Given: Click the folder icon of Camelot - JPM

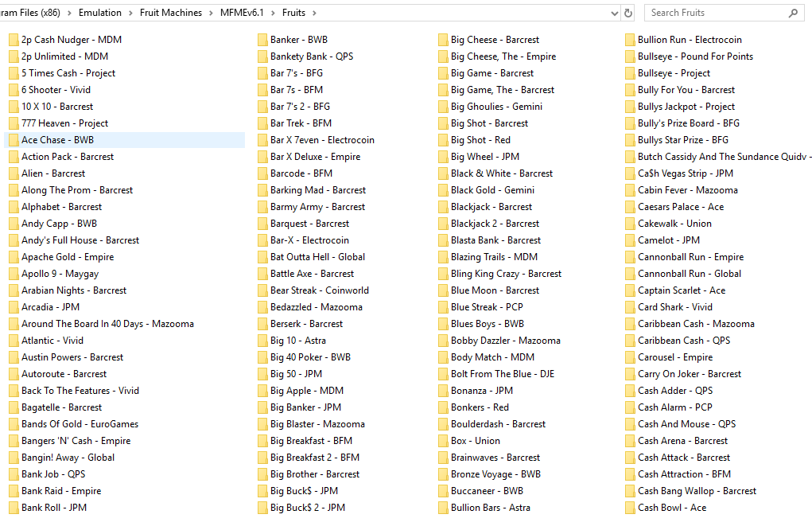Looking at the screenshot, I should click(x=630, y=240).
